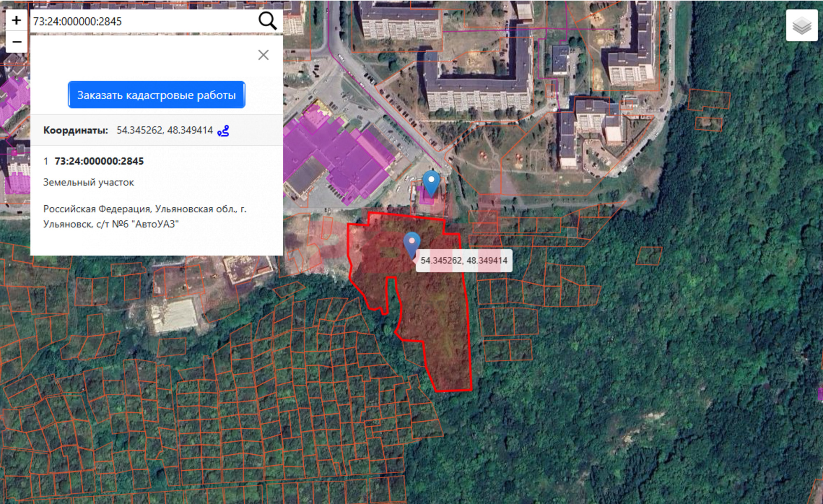823x504 pixels.
Task: Click the marker pin inside the red parcel
Action: coord(411,244)
